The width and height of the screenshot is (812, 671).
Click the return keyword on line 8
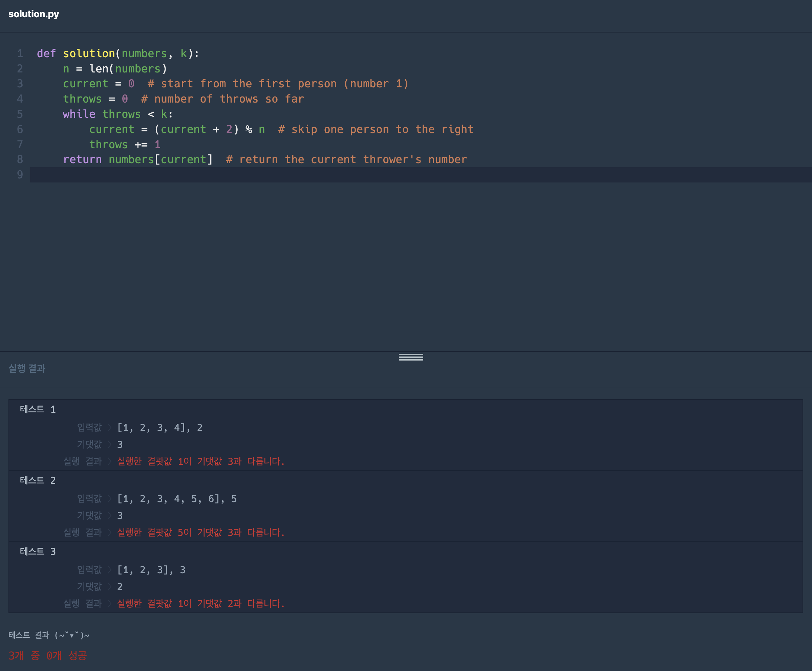pyautogui.click(x=82, y=159)
